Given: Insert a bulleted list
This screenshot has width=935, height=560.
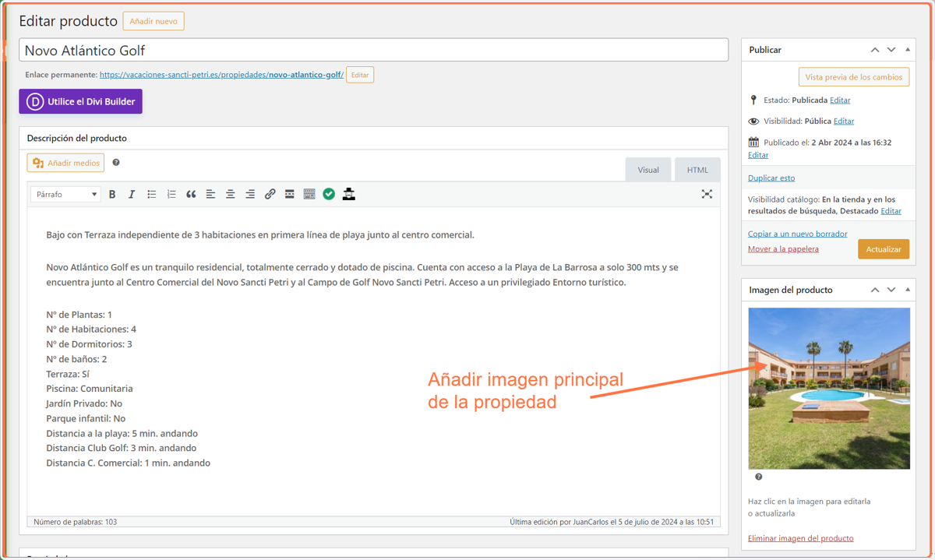Looking at the screenshot, I should [x=152, y=194].
